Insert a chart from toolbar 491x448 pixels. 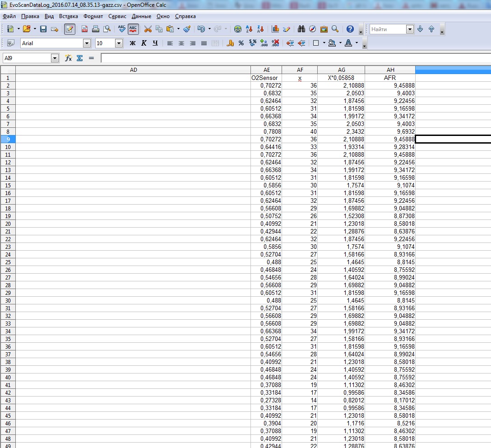click(x=275, y=29)
